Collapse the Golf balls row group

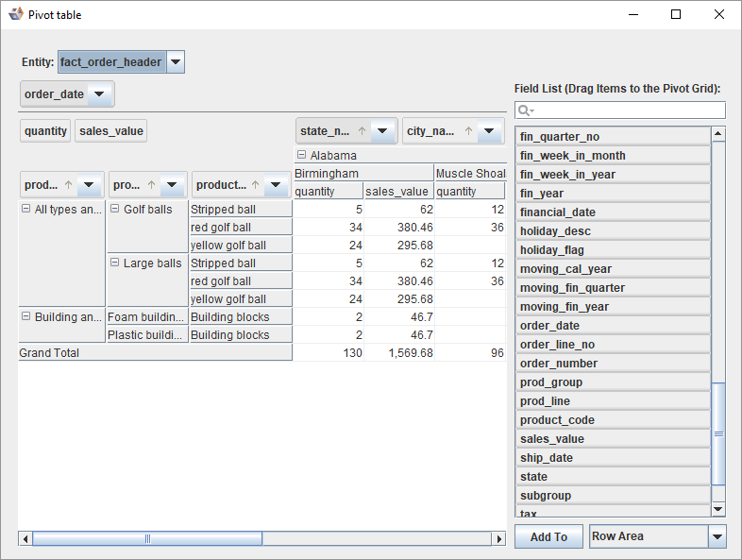coord(115,210)
